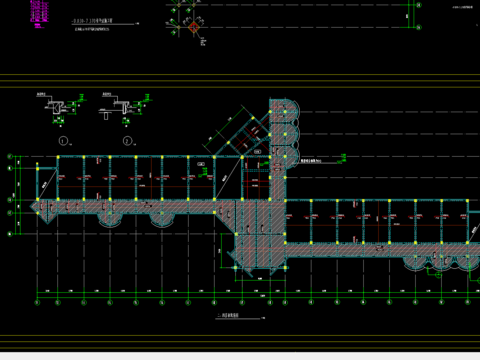Click the gray status bar under the drawing

point(240,356)
